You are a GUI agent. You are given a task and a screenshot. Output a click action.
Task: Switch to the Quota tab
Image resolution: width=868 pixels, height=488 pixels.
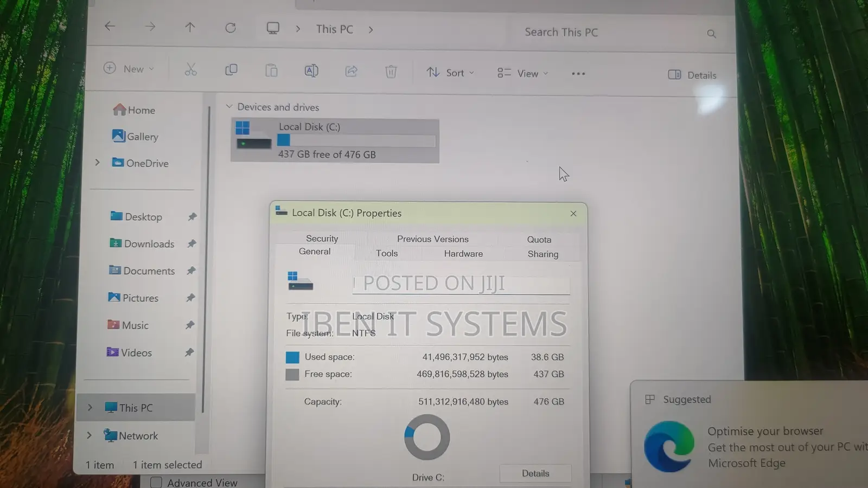[539, 239]
